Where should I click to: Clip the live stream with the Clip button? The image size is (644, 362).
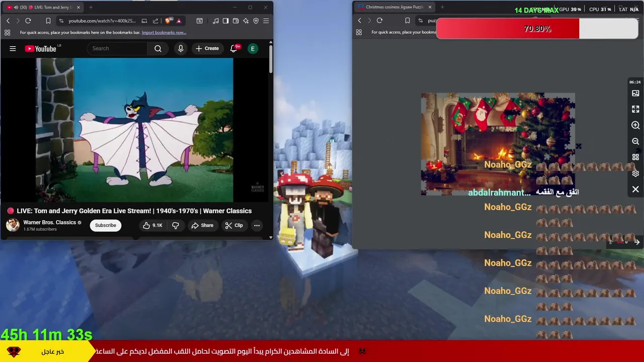pos(234,225)
